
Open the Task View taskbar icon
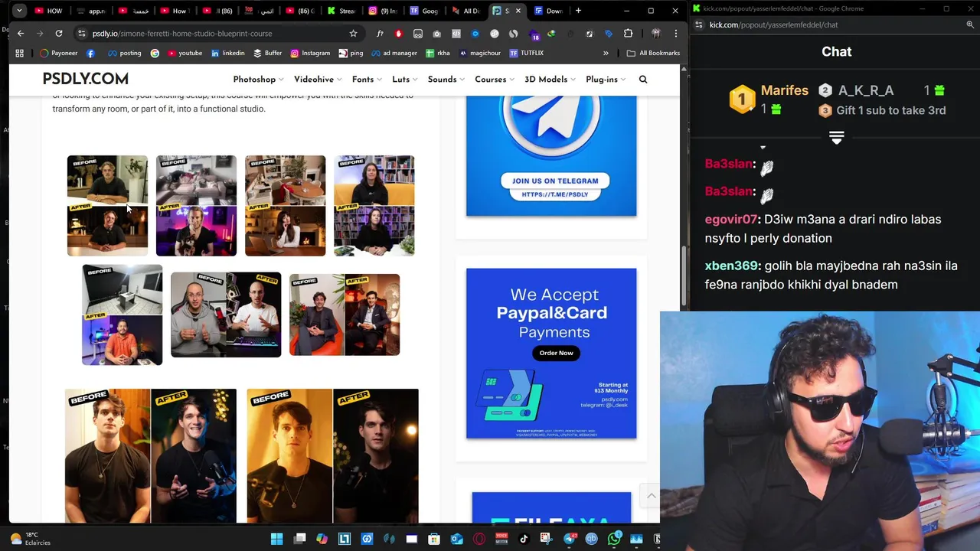coord(299,539)
